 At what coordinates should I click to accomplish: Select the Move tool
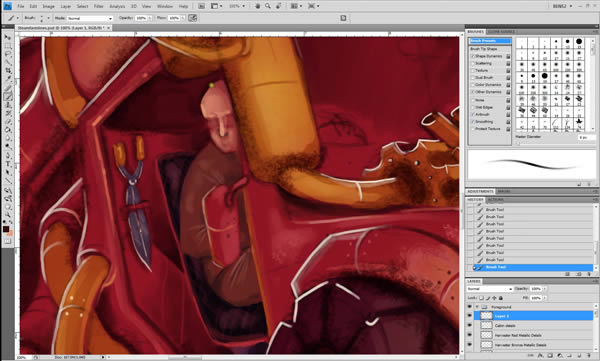[x=7, y=37]
